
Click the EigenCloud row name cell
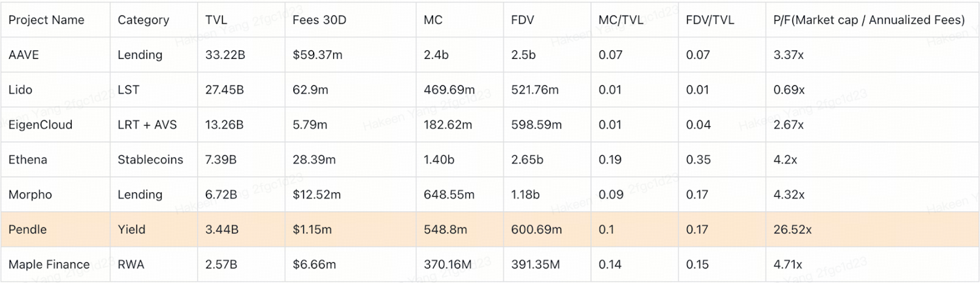click(41, 125)
